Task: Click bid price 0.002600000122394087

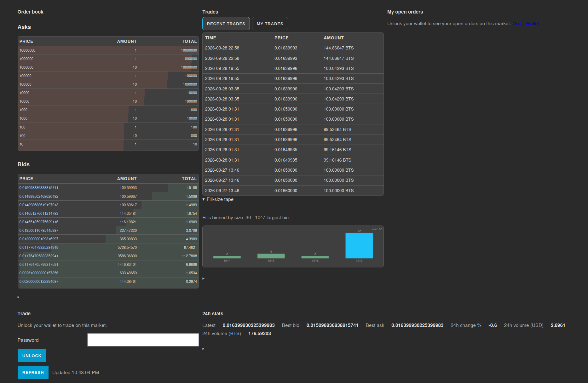Action: coord(39,282)
